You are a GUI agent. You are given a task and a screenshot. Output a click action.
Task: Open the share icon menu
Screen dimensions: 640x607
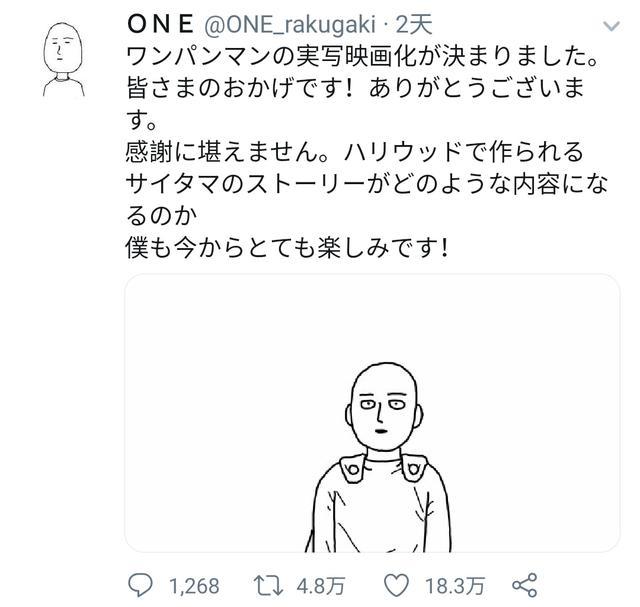[524, 584]
